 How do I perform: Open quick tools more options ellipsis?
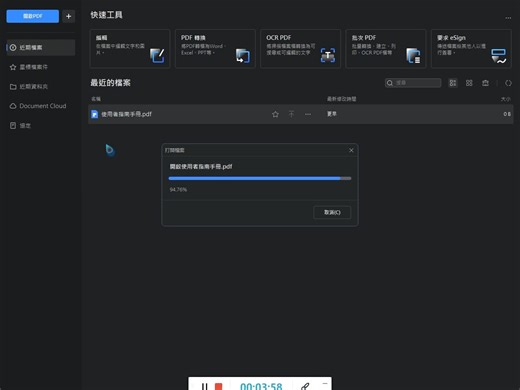[508, 18]
